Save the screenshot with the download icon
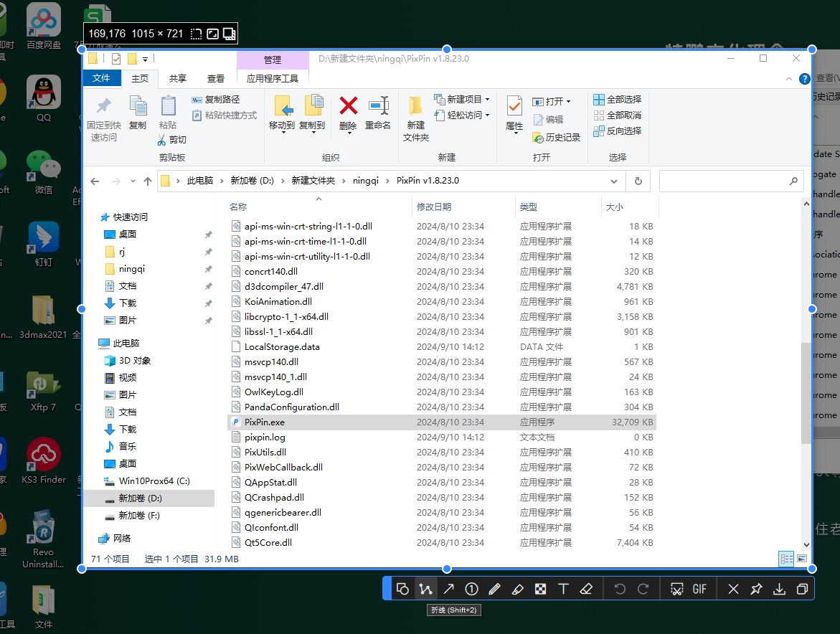Viewport: 840px width, 634px height. tap(780, 589)
